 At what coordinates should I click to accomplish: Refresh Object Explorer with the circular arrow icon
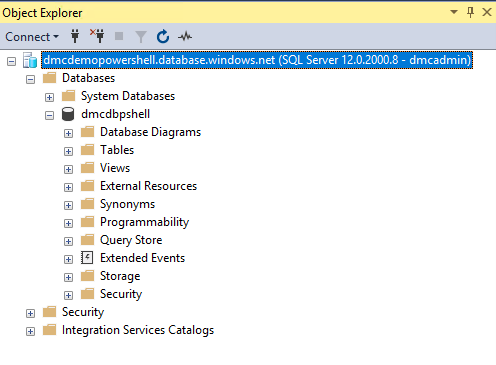click(x=163, y=36)
